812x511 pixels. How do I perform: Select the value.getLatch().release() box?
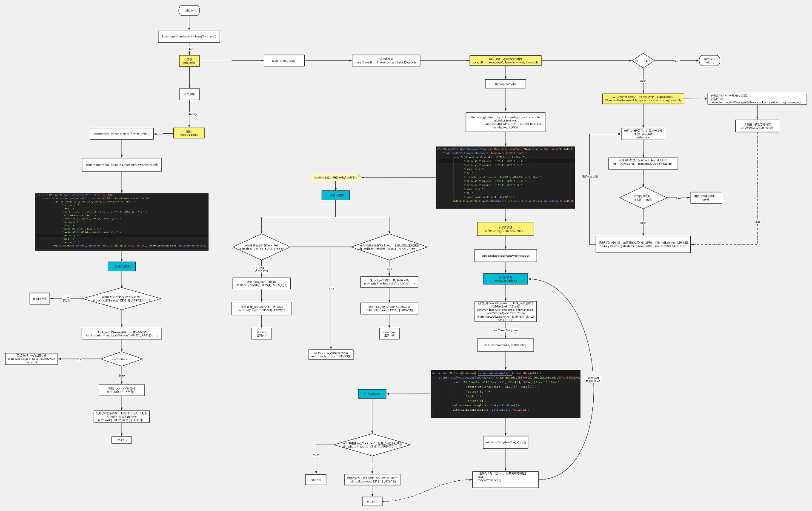tap(757, 126)
